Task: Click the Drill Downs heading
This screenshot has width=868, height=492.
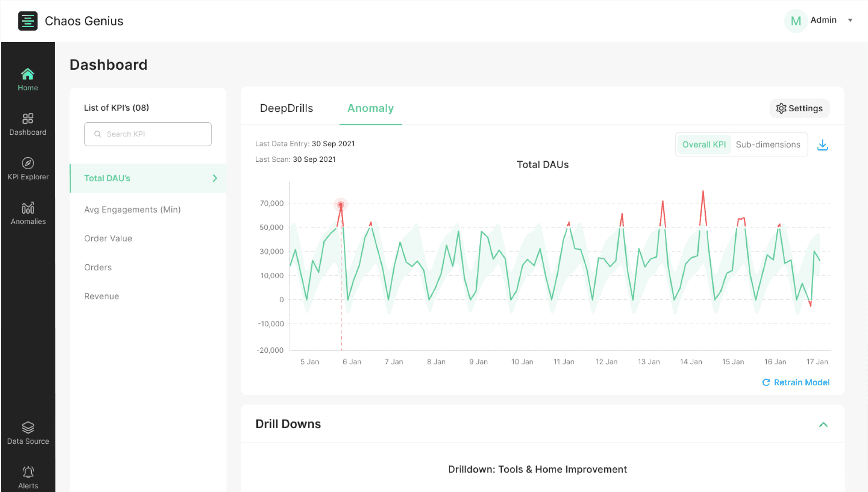Action: (x=288, y=424)
